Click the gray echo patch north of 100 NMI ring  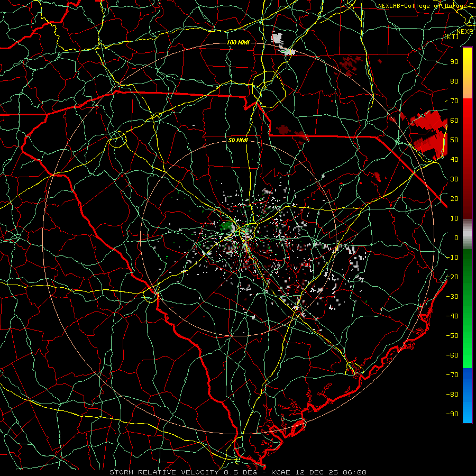point(277,39)
